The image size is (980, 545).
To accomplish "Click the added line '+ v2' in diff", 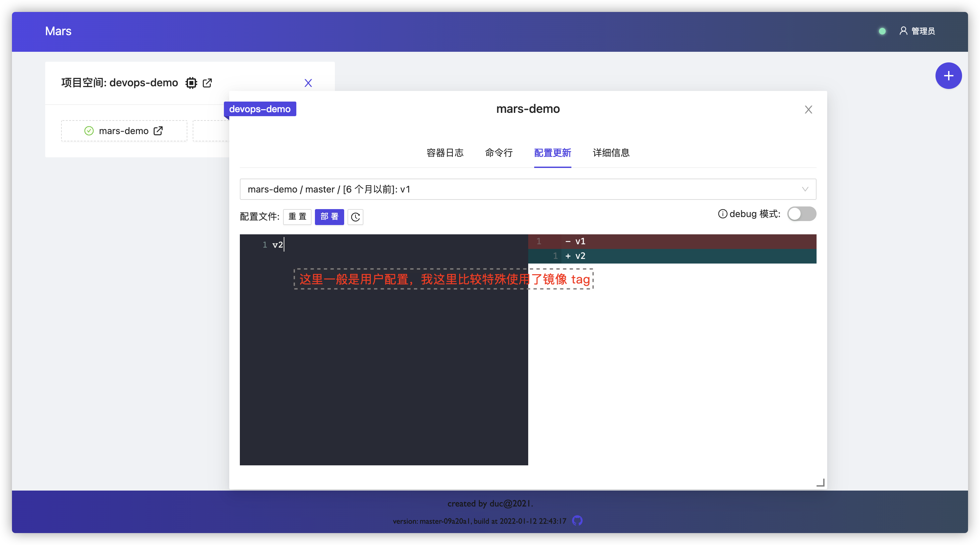I will (x=672, y=256).
